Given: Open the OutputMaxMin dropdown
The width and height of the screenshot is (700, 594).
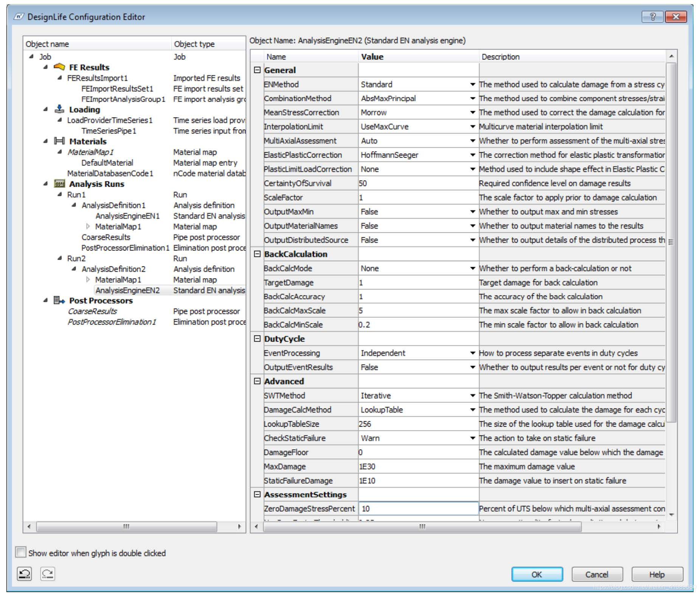Looking at the screenshot, I should point(473,212).
